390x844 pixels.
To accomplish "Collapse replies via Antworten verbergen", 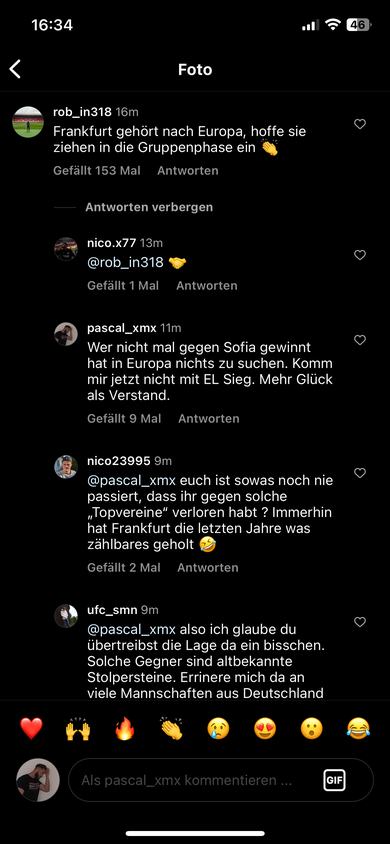I will tap(149, 207).
